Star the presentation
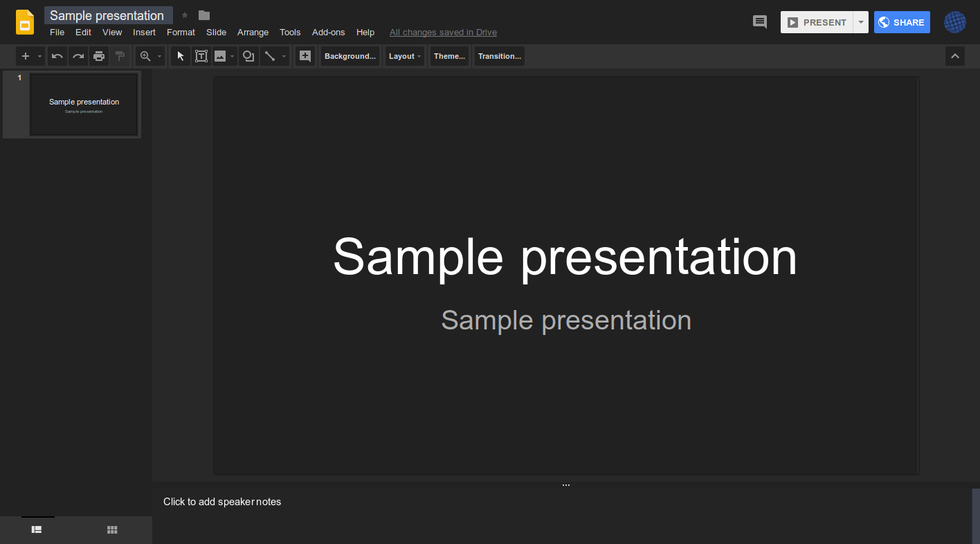Viewport: 980px width, 544px height. coord(184,15)
